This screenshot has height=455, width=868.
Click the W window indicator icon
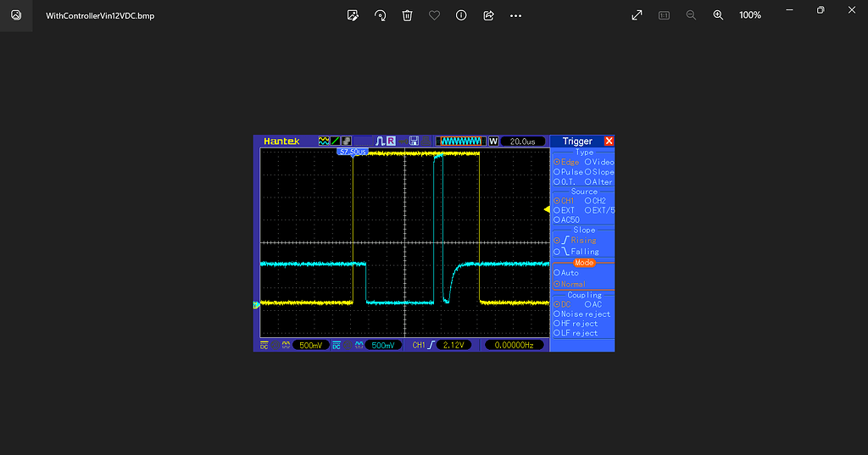click(x=494, y=141)
